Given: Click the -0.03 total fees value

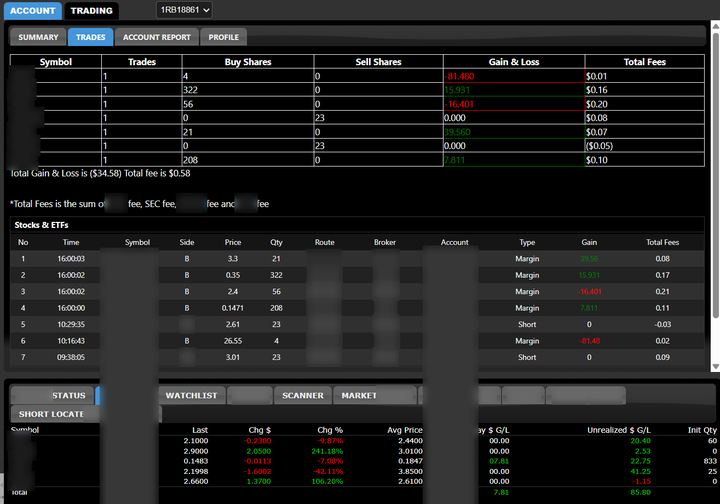Looking at the screenshot, I should (662, 325).
